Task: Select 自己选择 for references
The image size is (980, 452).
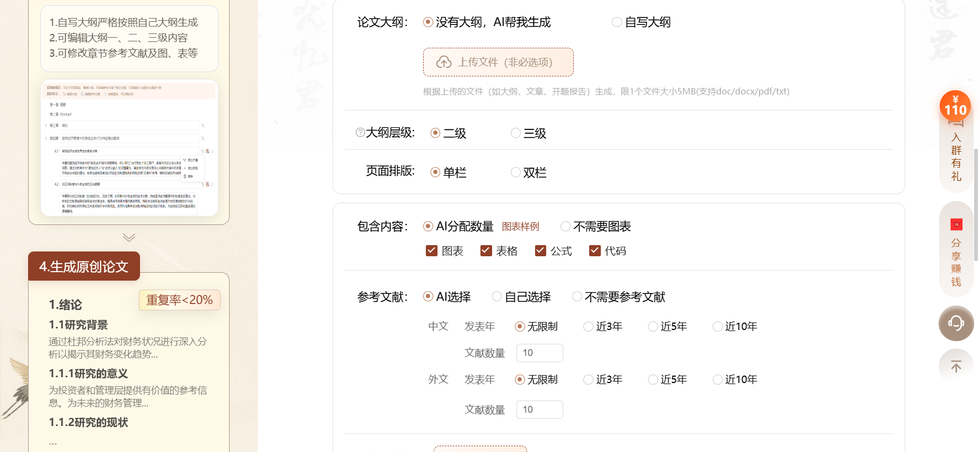Action: pos(521,297)
